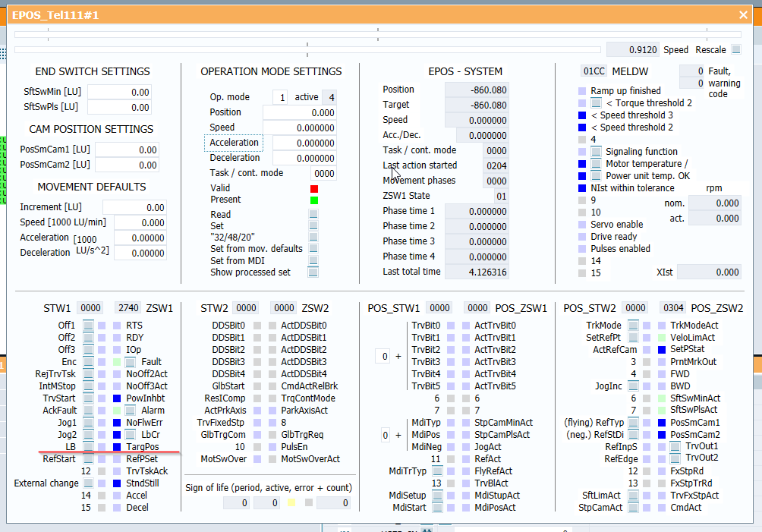
Task: Click the Speed [1000 LU/min] input field
Action: coord(140,222)
